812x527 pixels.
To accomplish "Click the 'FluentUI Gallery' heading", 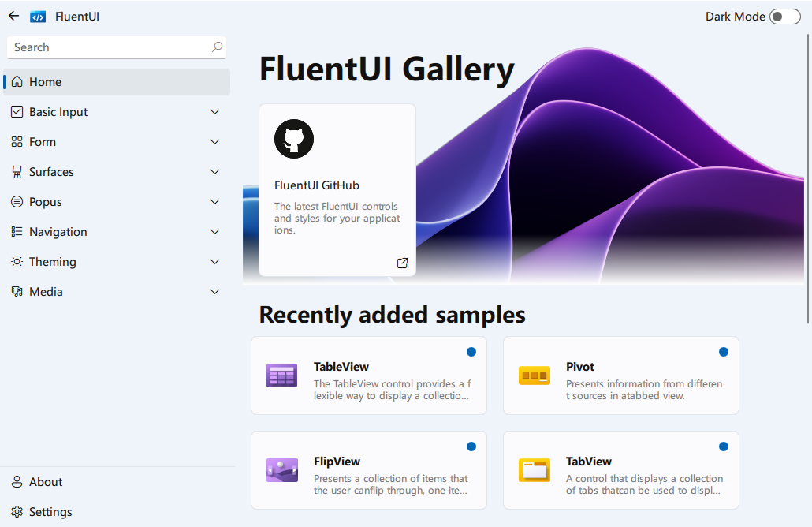I will coord(386,70).
